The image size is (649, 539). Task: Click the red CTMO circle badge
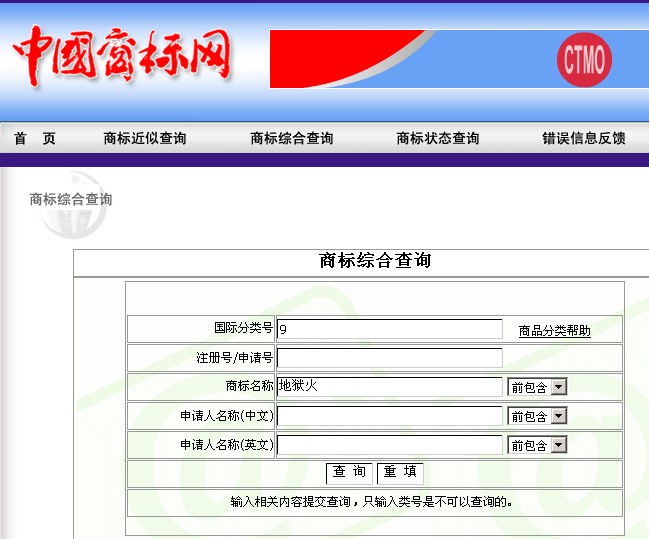point(583,59)
